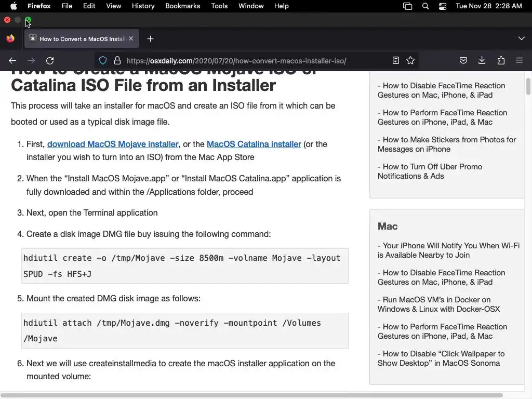Open the Firefox menu

click(39, 6)
